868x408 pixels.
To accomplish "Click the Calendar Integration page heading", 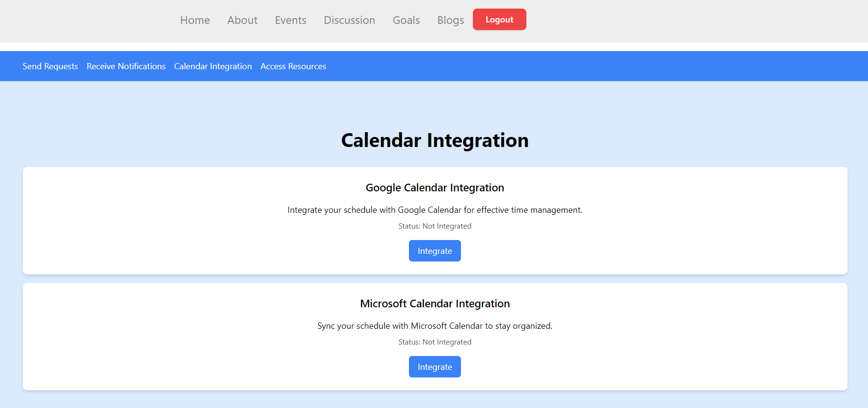I will pyautogui.click(x=435, y=140).
